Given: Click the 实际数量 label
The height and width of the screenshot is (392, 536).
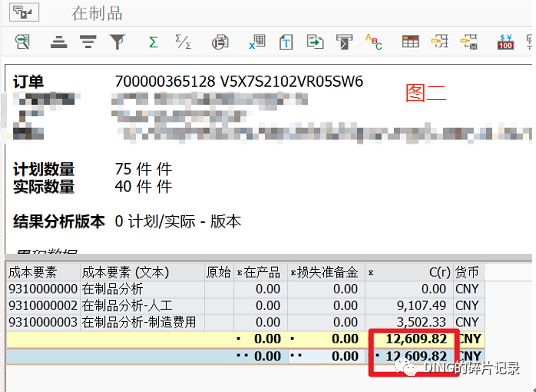Looking at the screenshot, I should (x=44, y=187).
